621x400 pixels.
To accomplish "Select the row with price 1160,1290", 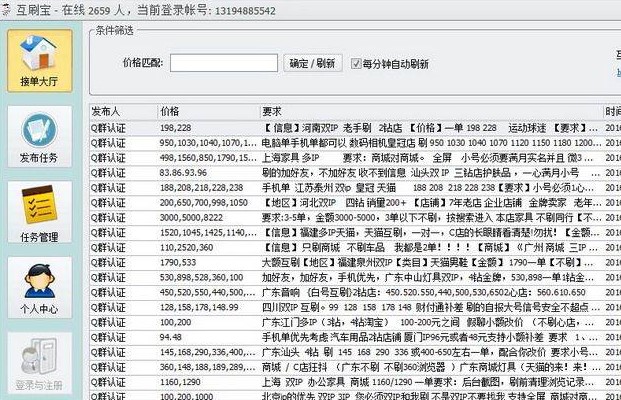I will pyautogui.click(x=355, y=382).
